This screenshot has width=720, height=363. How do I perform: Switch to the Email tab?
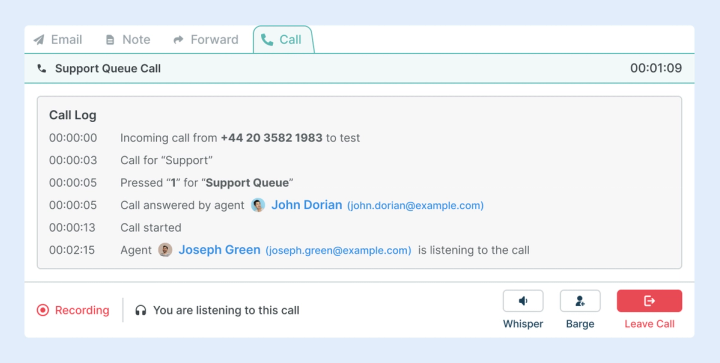click(x=58, y=40)
